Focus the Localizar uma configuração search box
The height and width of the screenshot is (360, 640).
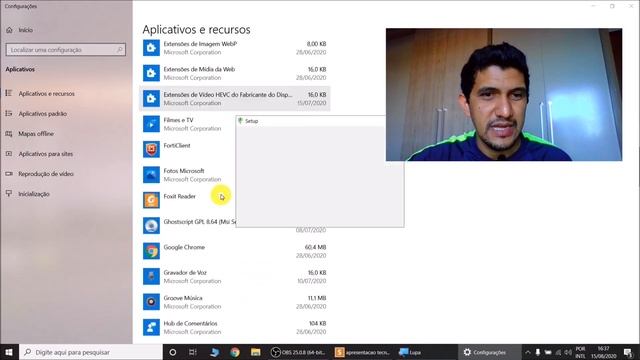point(66,50)
